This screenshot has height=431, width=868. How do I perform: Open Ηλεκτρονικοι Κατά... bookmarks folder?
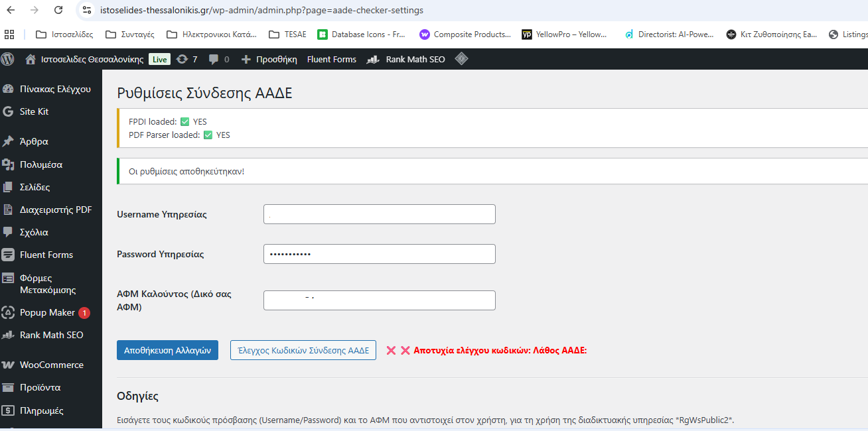click(211, 34)
